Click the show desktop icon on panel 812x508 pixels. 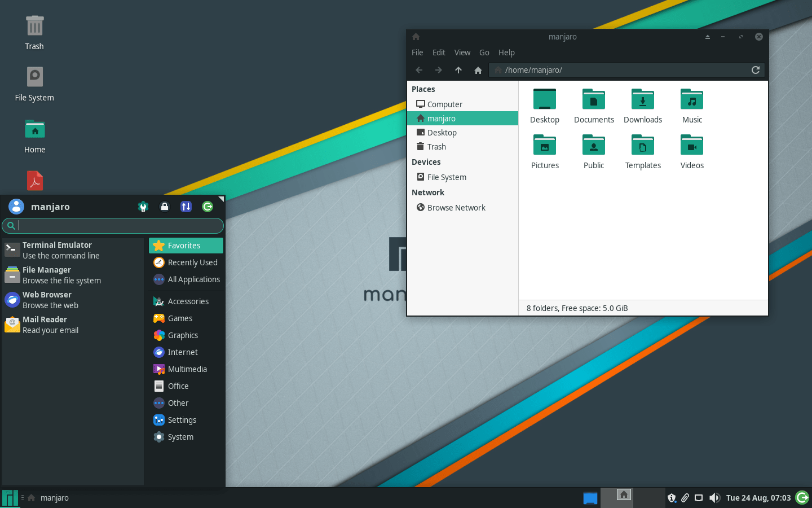[590, 498]
